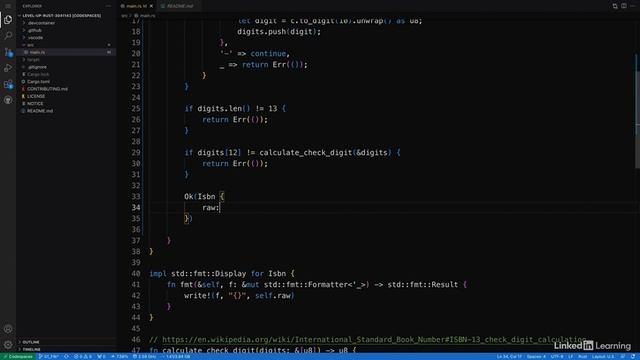
Task: Open the Cargo.lock file
Action: pyautogui.click(x=38, y=74)
